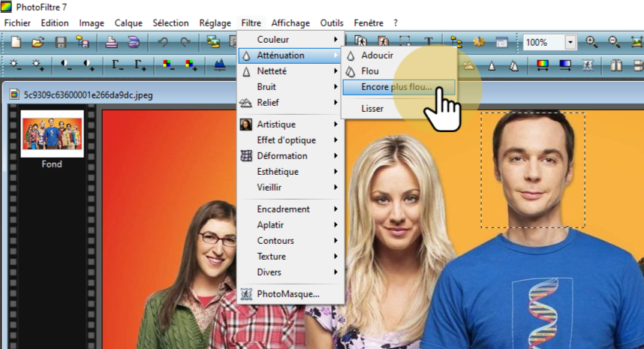Click the PhotoMasque toolbar icon
The image size is (644, 349).
click(588, 65)
